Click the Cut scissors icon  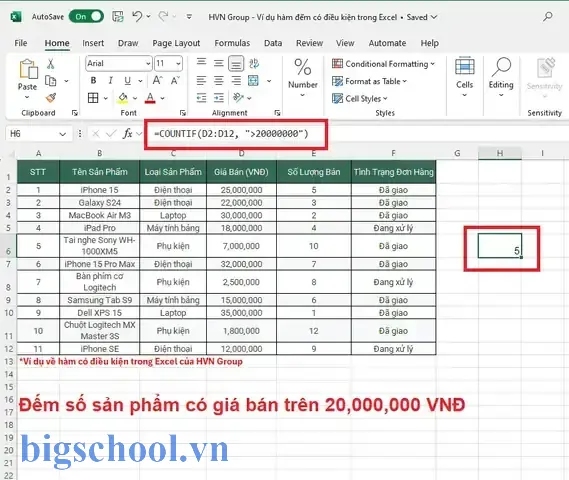[x=50, y=64]
